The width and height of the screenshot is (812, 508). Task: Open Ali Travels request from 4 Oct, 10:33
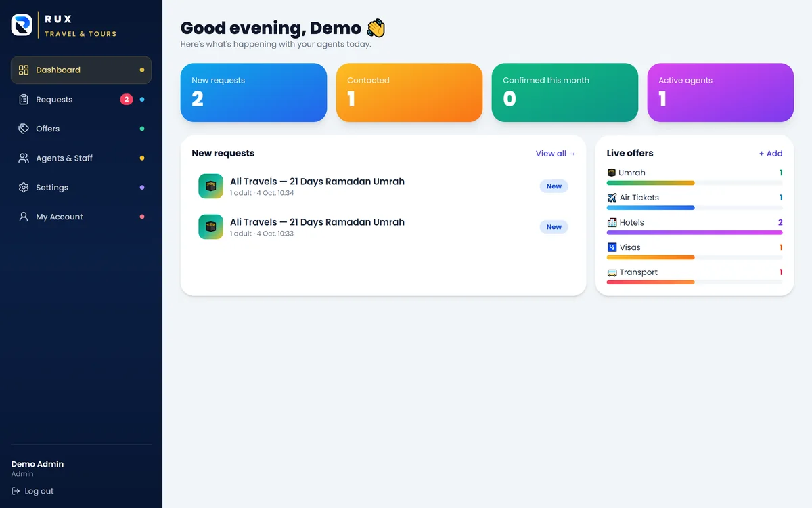384,227
